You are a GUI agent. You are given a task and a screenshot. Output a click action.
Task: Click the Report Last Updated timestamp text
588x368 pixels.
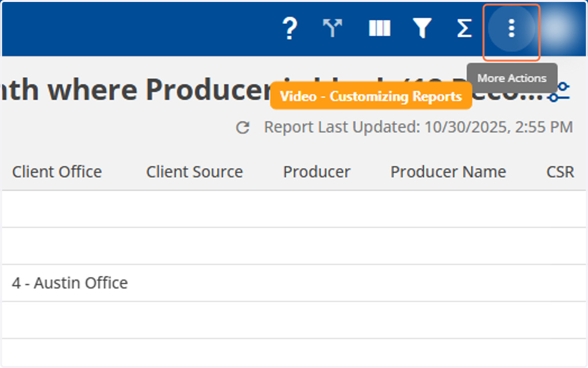pyautogui.click(x=418, y=127)
